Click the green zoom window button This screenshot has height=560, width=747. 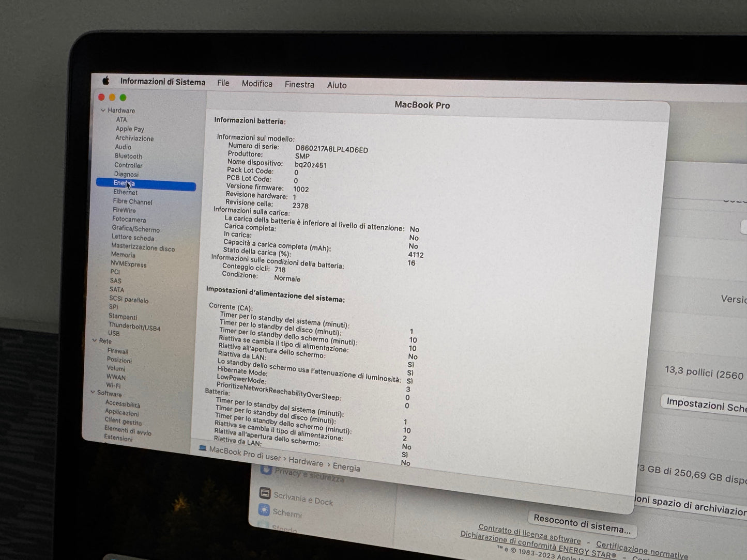click(123, 98)
